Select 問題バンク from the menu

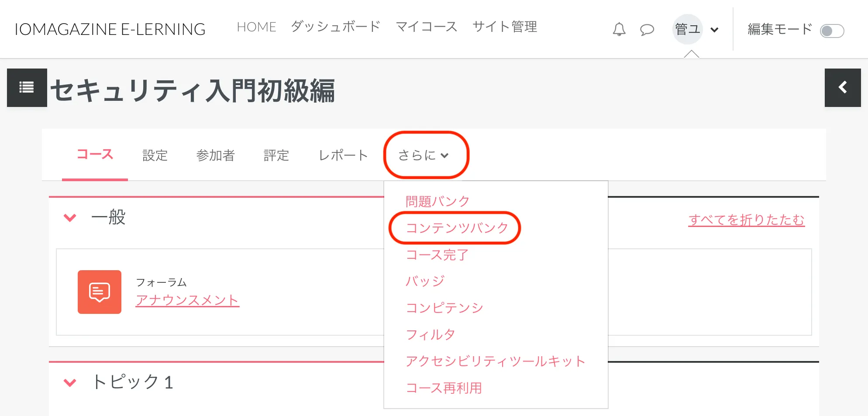tap(437, 201)
